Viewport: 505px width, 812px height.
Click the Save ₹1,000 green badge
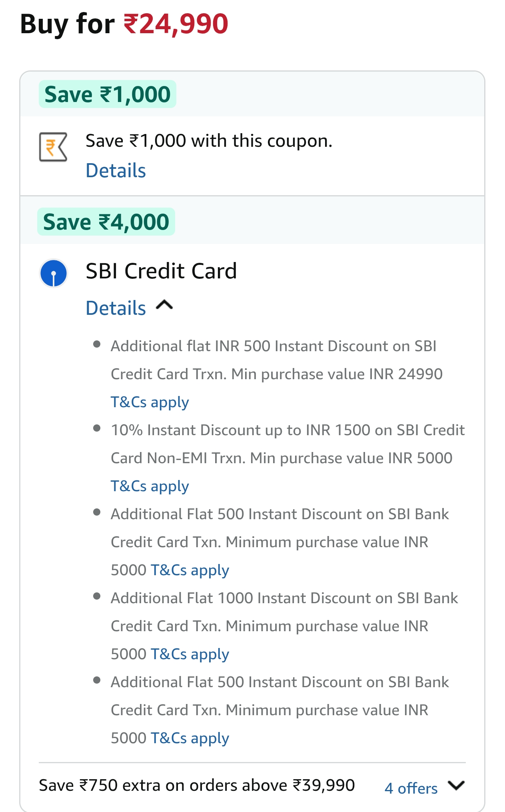tap(108, 94)
